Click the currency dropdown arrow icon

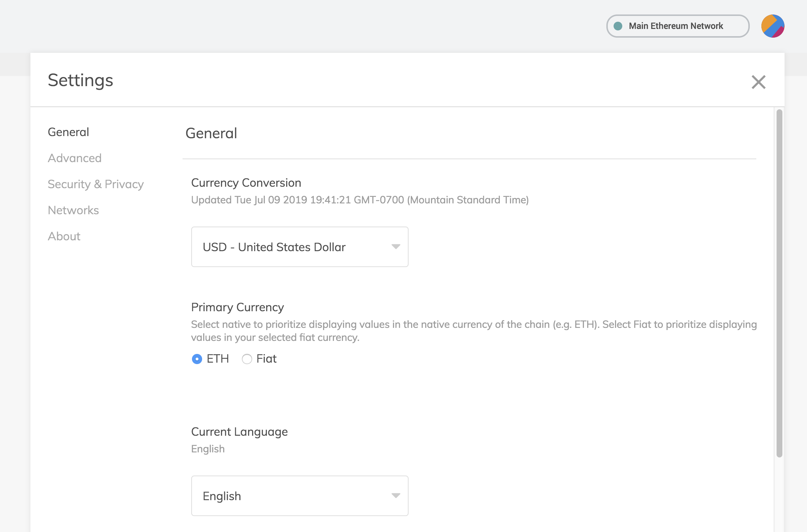point(396,246)
